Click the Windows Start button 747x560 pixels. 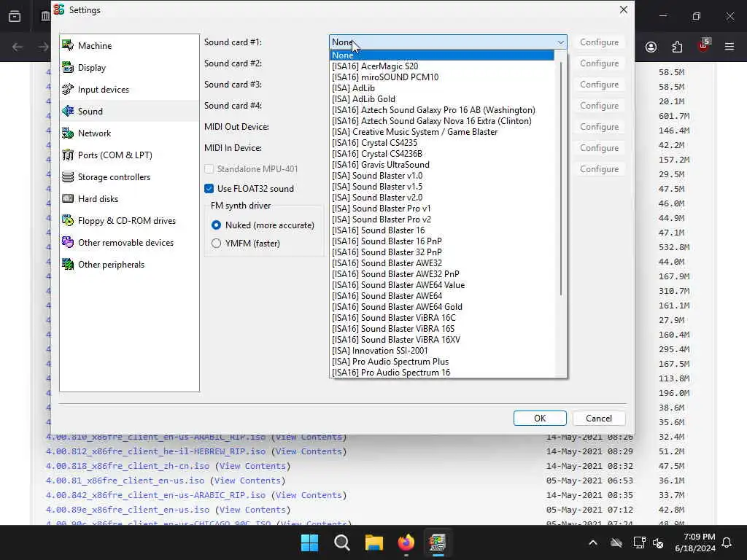[x=309, y=542]
